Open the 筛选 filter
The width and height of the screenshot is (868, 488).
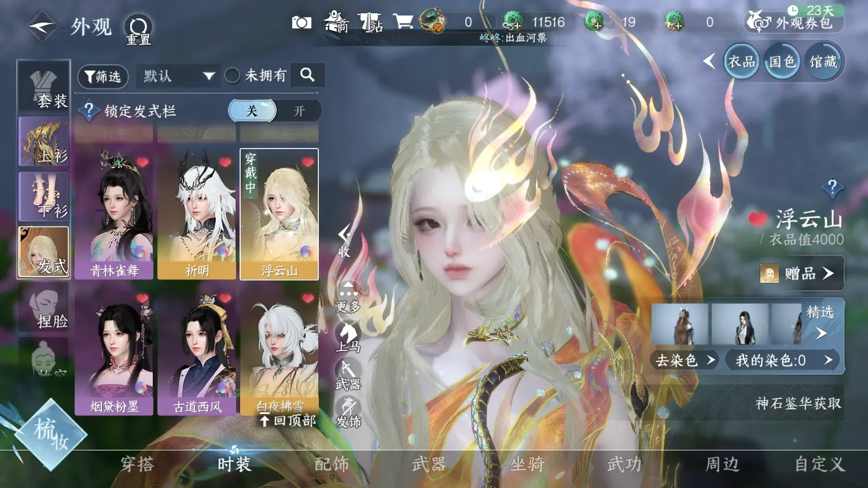pos(103,76)
